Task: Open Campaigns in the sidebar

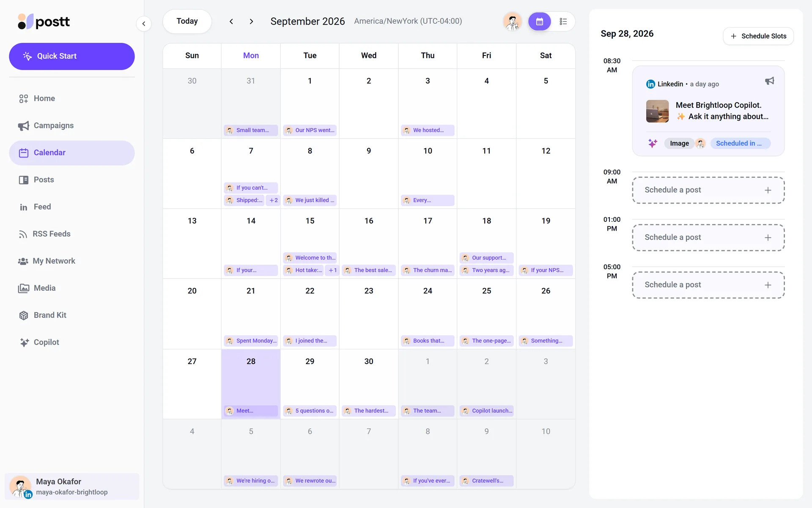Action: tap(72, 126)
